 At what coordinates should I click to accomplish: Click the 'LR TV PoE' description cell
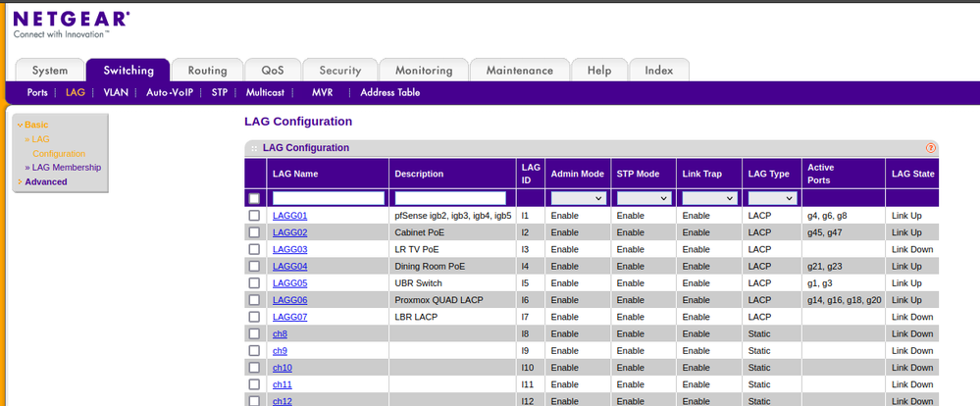pos(416,249)
